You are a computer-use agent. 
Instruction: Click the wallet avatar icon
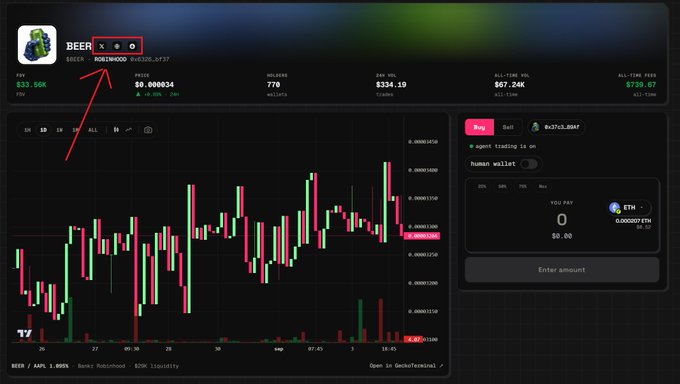coord(536,127)
